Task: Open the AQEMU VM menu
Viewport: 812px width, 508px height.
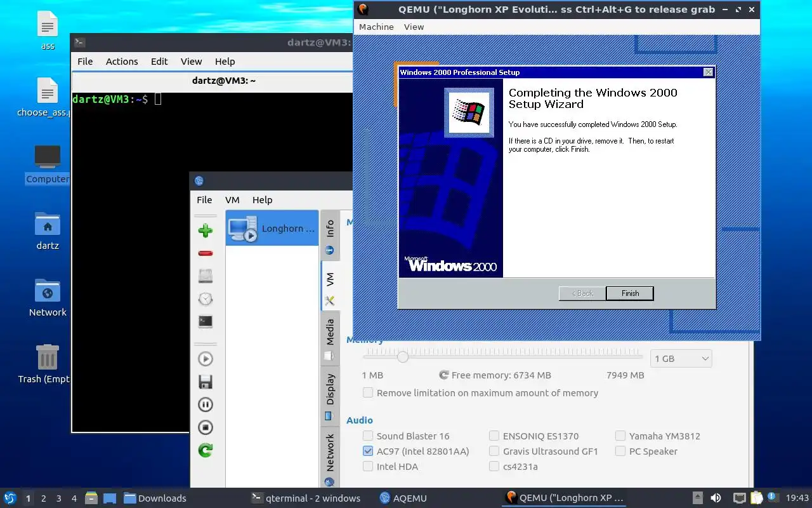Action: (232, 199)
